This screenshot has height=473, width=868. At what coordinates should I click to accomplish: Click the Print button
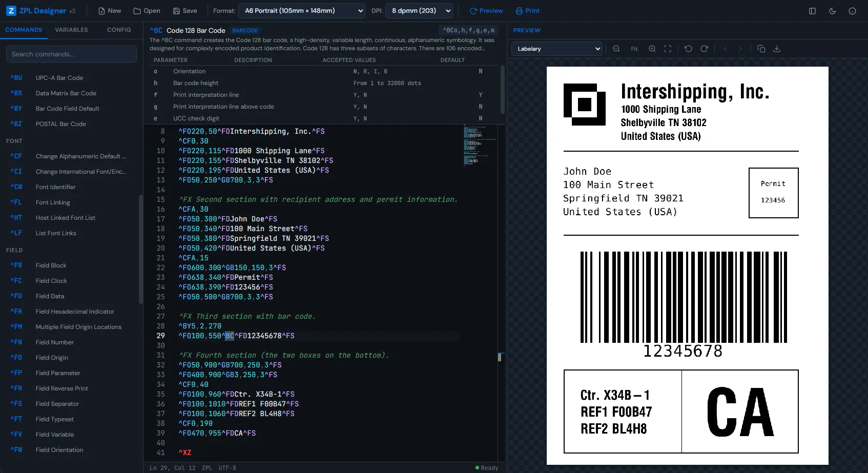527,11
